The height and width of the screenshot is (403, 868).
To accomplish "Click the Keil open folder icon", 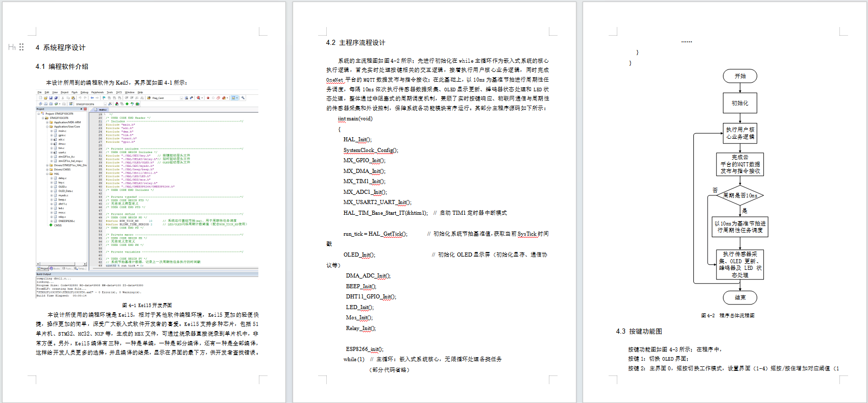I will coord(45,98).
